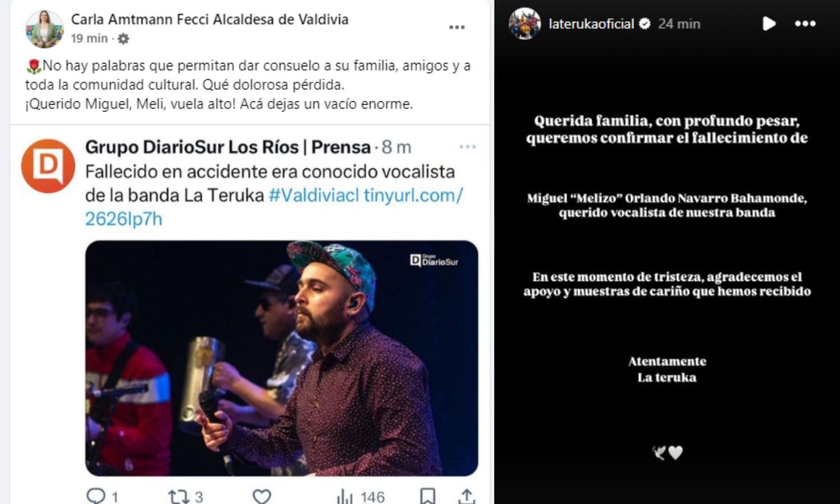The width and height of the screenshot is (840, 504).
Task: Click the post audience gear icon
Action: (123, 39)
